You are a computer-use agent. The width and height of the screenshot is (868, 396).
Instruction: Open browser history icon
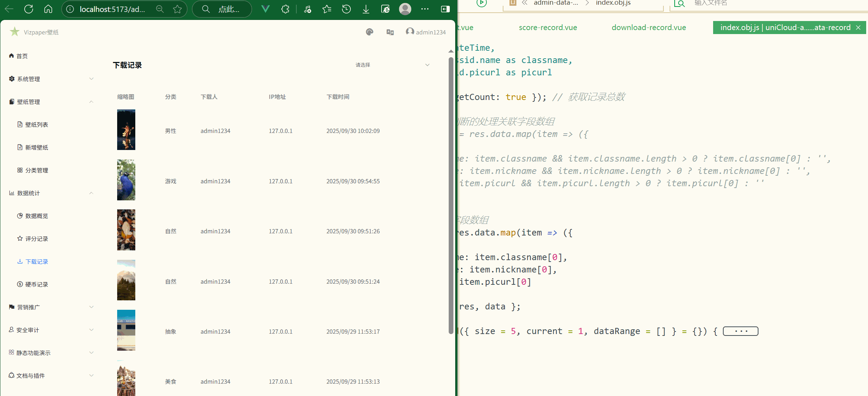[346, 9]
